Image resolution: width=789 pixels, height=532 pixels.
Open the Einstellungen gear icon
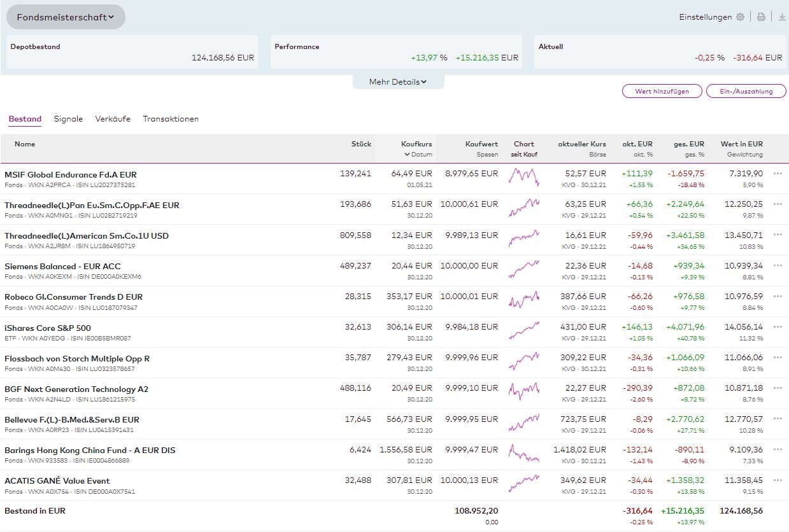(740, 17)
